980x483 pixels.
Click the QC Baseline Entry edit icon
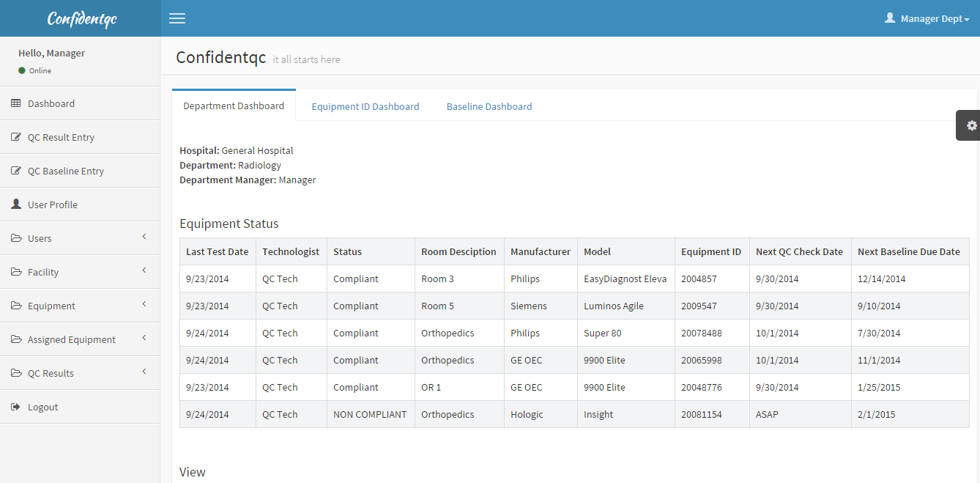[x=16, y=171]
